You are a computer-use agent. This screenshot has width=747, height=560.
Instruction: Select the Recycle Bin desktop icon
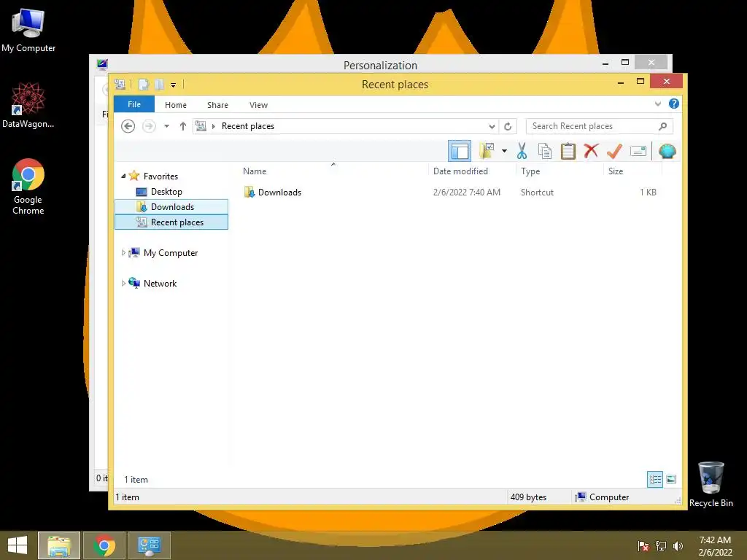coord(711,484)
